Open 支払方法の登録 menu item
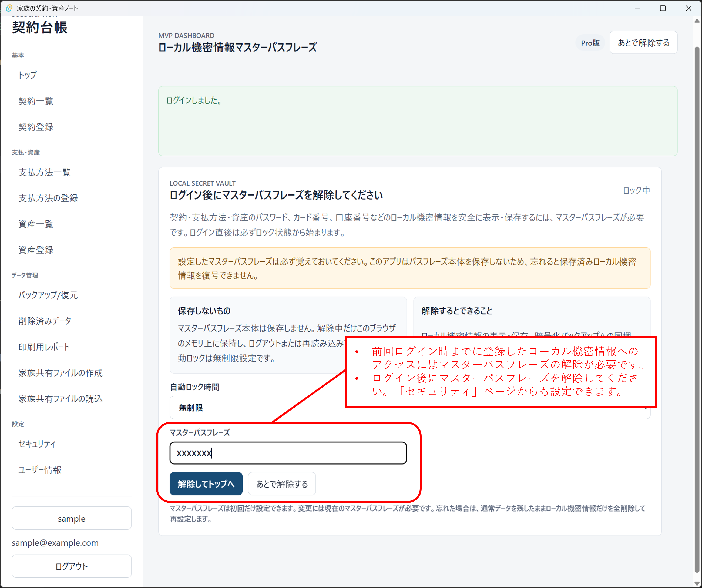702x588 pixels. point(48,198)
